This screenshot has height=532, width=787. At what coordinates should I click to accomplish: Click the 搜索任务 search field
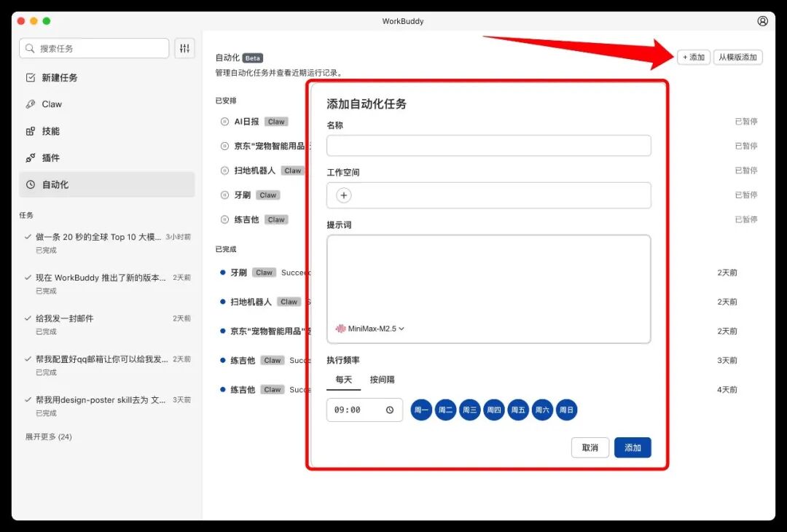[x=94, y=48]
